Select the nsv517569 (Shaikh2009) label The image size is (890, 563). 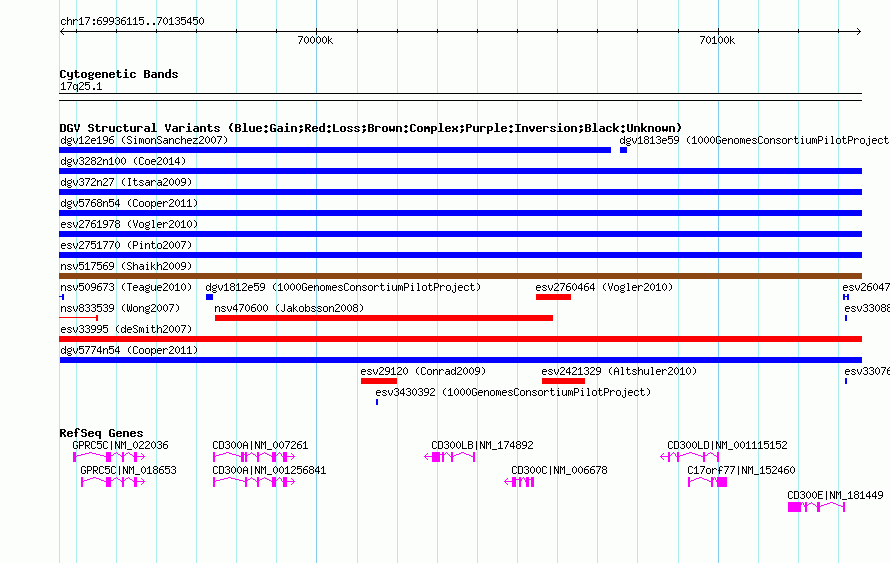click(x=126, y=266)
